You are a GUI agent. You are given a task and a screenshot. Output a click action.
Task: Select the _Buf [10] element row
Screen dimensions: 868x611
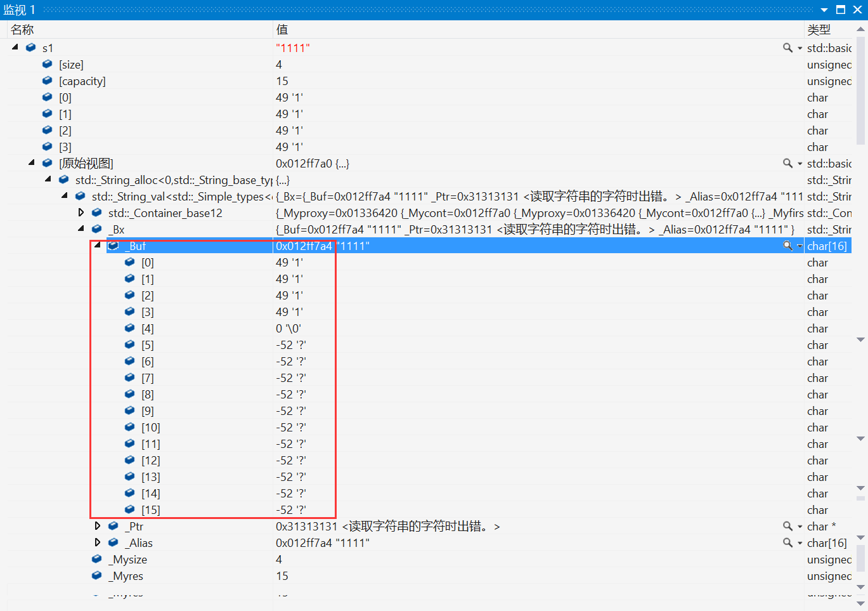tap(429, 427)
